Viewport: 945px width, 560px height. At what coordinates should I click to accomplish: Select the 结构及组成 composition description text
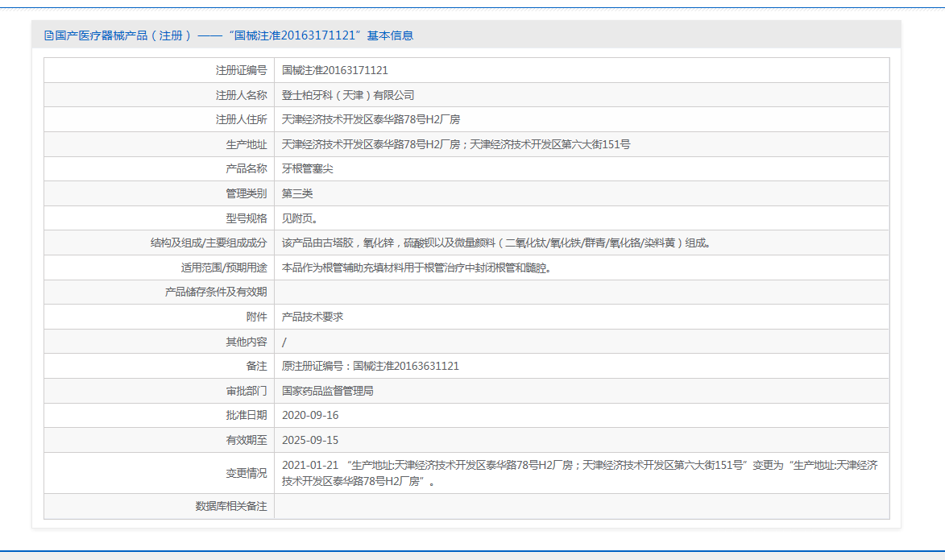[x=498, y=242]
